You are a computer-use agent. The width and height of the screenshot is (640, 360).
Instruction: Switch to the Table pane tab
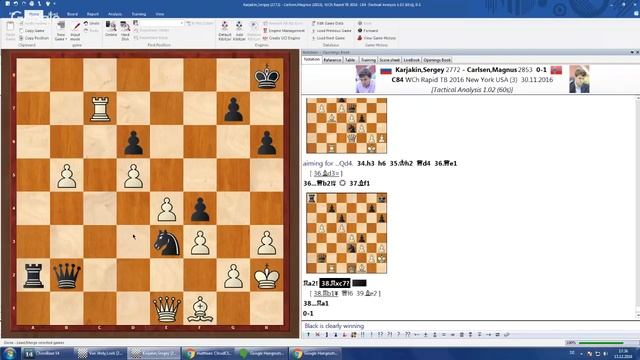pos(350,60)
